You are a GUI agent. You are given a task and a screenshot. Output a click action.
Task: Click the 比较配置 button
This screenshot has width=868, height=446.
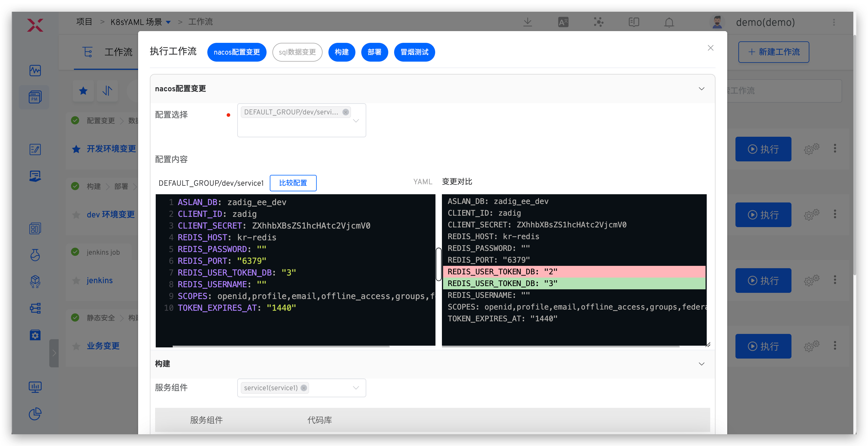293,183
